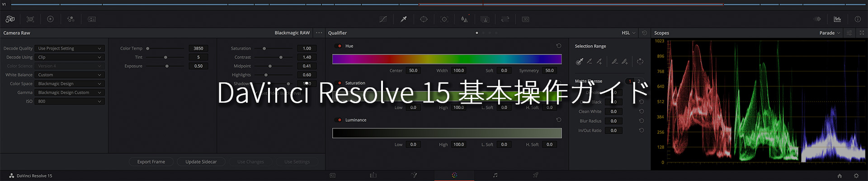Viewport: 868px width, 181px height.
Task: Click the Hue spectrum color bar
Action: click(447, 59)
